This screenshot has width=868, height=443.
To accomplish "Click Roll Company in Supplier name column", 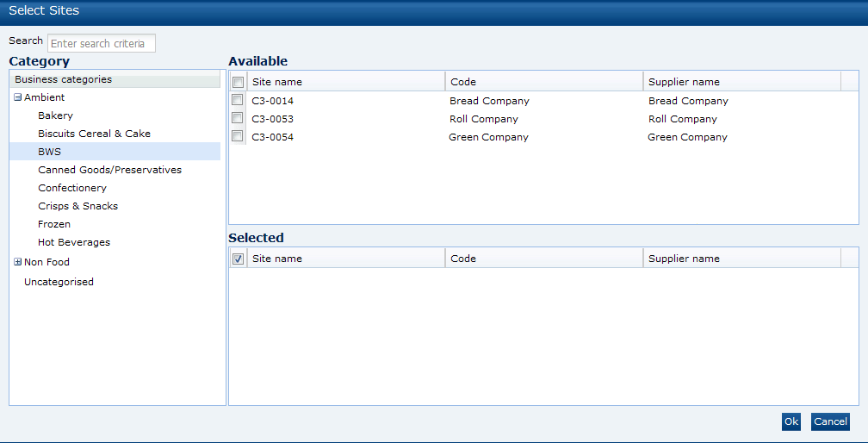I will pos(683,119).
